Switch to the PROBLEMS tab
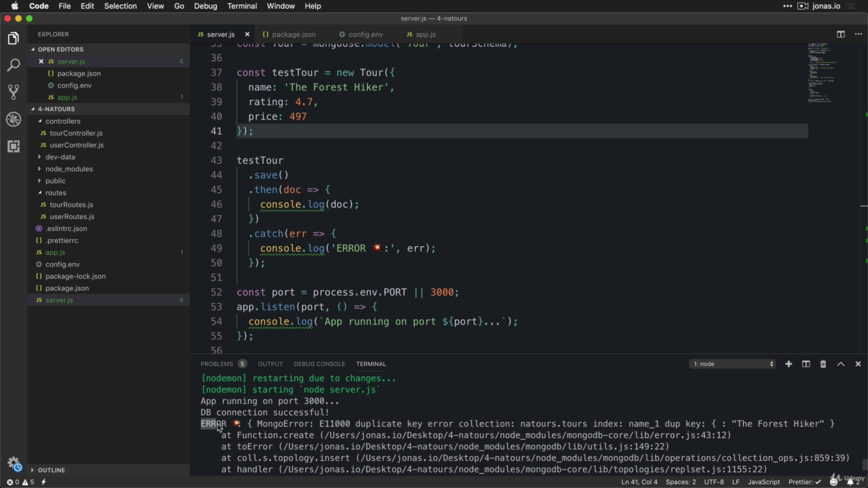Image resolution: width=868 pixels, height=488 pixels. (216, 363)
